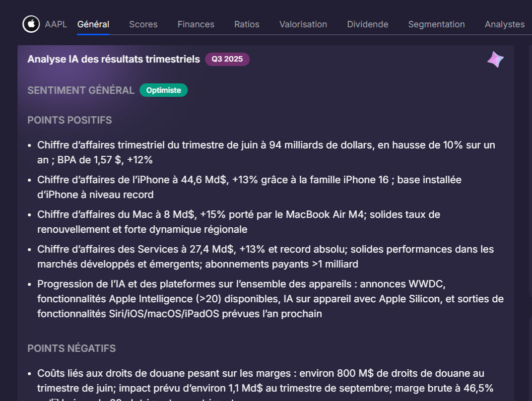Click the SENTIMENT GÉNÉRAL heading
This screenshot has height=401, width=532.
pyautogui.click(x=80, y=90)
